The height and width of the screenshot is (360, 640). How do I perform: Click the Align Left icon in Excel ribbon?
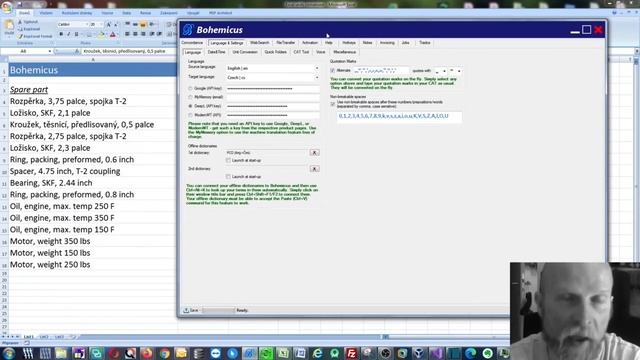[x=127, y=34]
